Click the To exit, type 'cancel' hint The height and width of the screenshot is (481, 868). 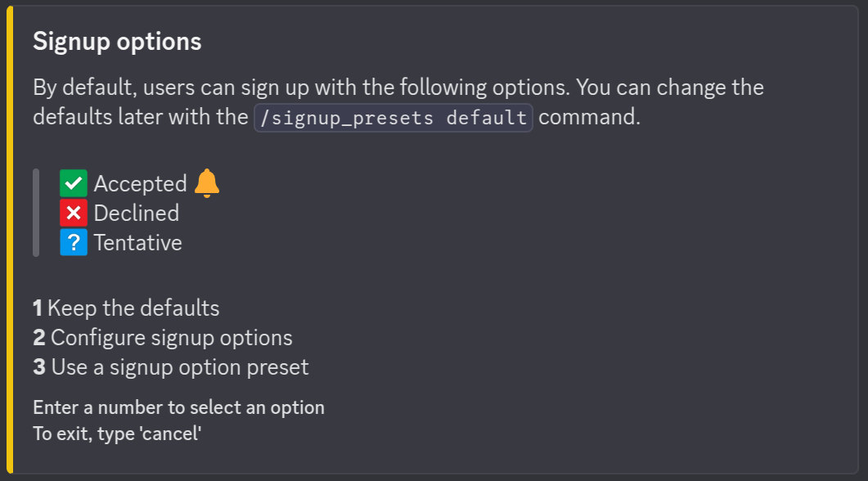pos(117,434)
